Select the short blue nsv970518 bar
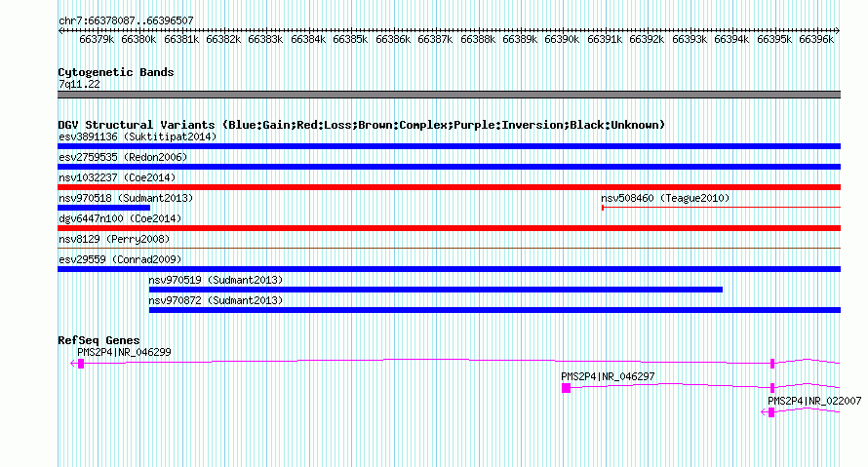Screen dimensions: 868x467 104,208
